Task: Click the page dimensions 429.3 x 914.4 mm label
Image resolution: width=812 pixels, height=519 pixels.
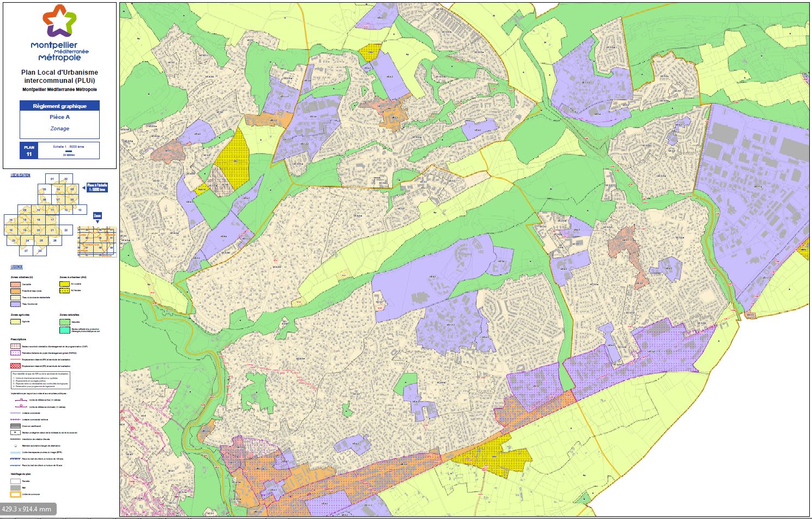Action: click(27, 509)
